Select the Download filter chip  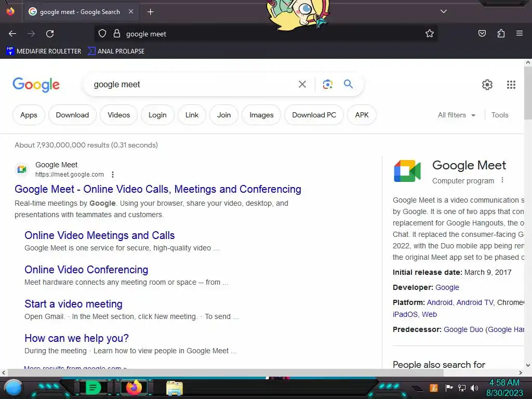pos(72,115)
